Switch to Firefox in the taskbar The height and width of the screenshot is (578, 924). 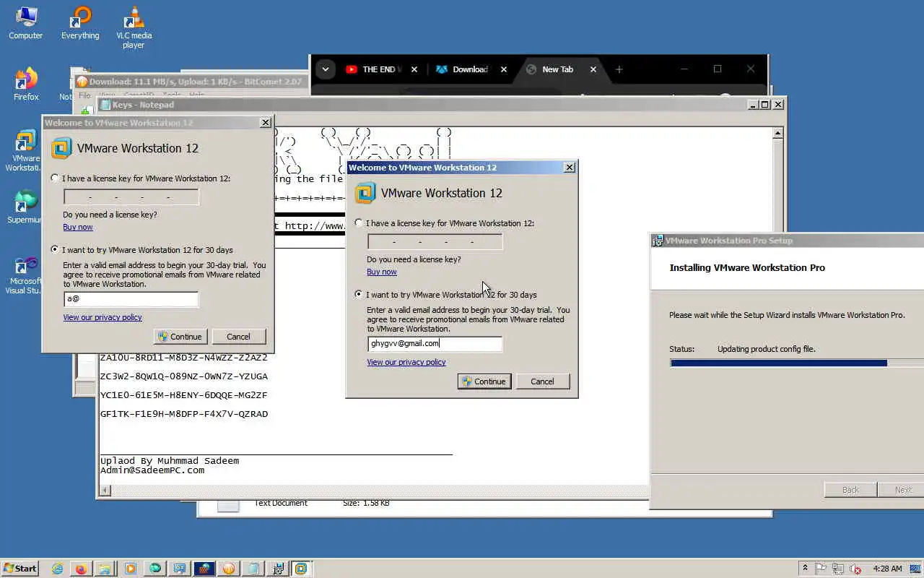coord(81,569)
